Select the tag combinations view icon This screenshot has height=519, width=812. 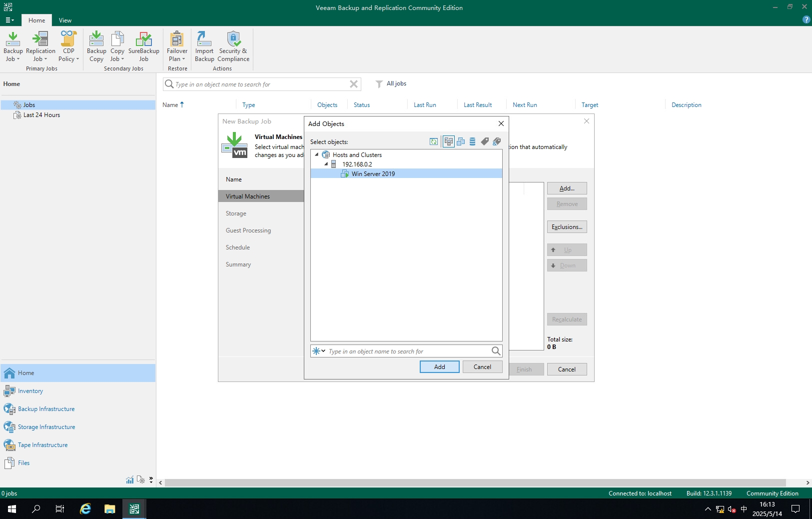(x=497, y=142)
